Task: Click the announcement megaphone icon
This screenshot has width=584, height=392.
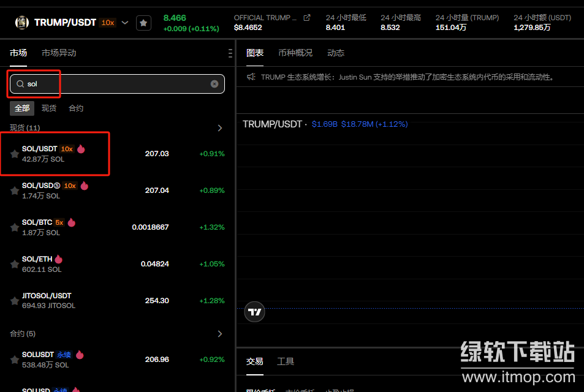Action: (x=251, y=77)
